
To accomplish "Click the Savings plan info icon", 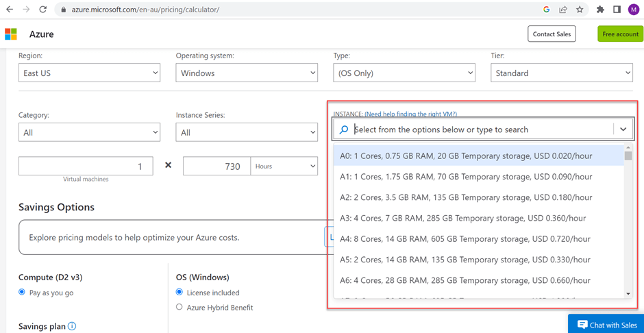I will coord(72,326).
